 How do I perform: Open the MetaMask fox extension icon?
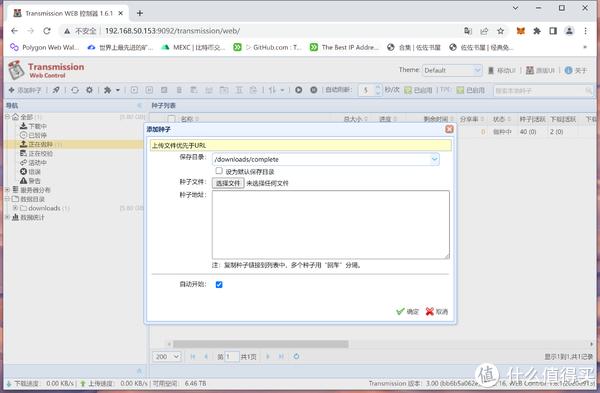click(521, 31)
